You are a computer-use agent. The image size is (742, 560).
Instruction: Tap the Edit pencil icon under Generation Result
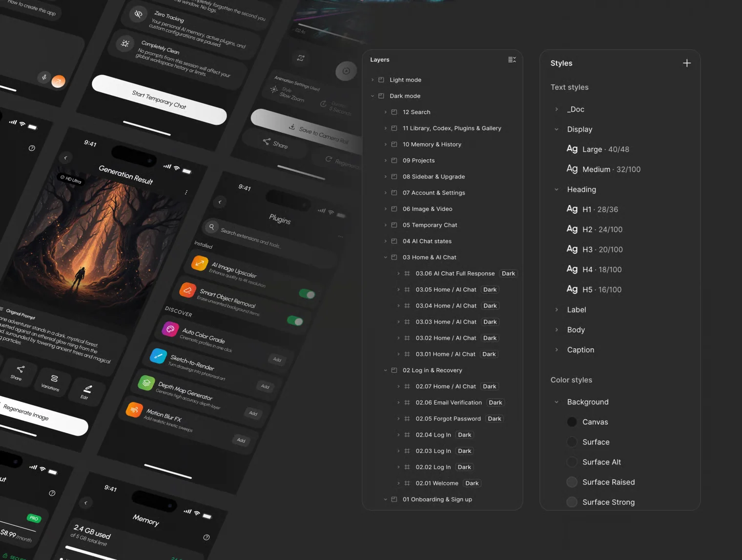coord(87,389)
